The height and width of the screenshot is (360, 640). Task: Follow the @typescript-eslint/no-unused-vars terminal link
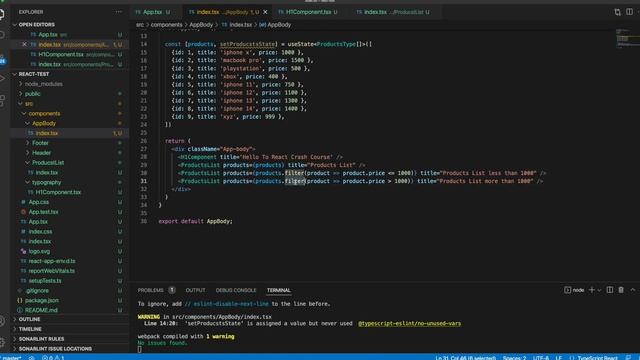click(x=409, y=324)
